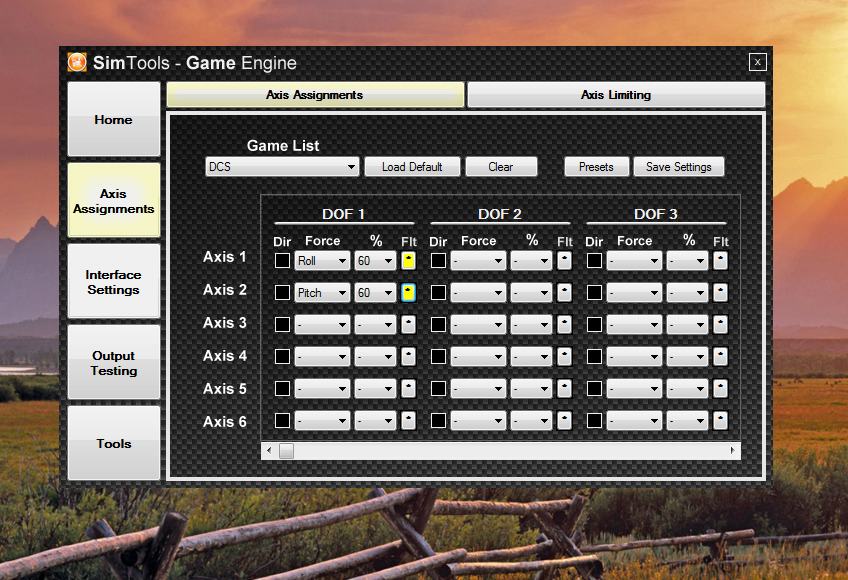Toggle Axis 5 DOF 1 filter button
The height and width of the screenshot is (580, 848).
click(x=408, y=388)
